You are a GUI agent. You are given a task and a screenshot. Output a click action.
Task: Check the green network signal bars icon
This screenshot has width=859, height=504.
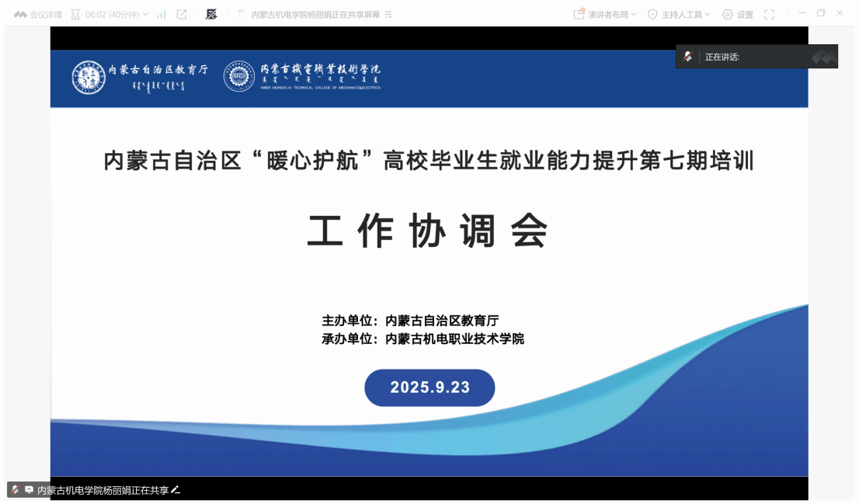pos(162,14)
